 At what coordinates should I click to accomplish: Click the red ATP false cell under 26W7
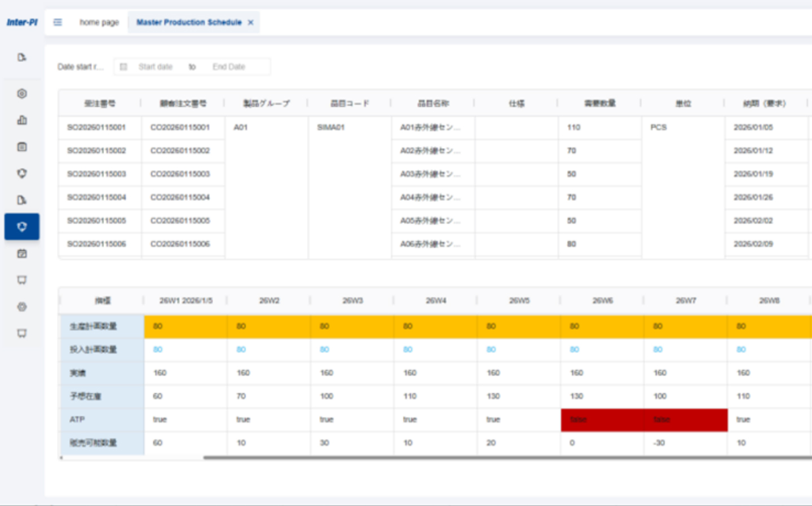pos(686,420)
